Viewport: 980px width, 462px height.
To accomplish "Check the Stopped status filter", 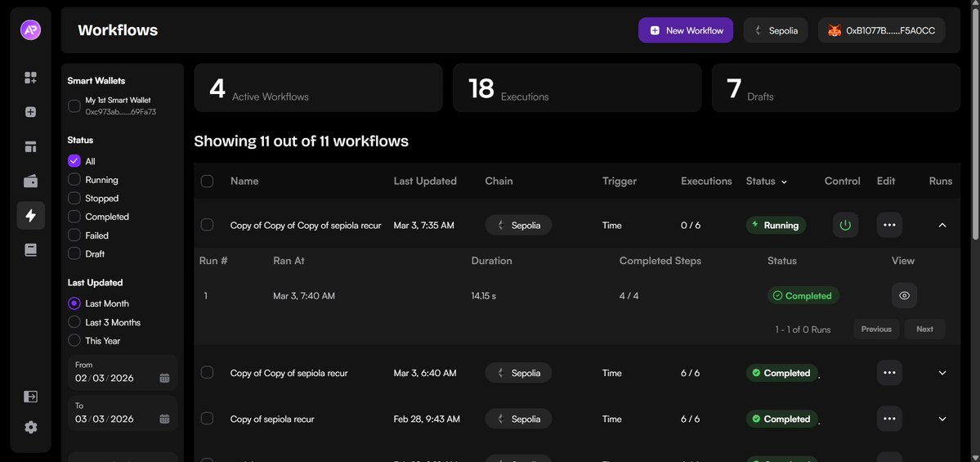I will pos(74,198).
